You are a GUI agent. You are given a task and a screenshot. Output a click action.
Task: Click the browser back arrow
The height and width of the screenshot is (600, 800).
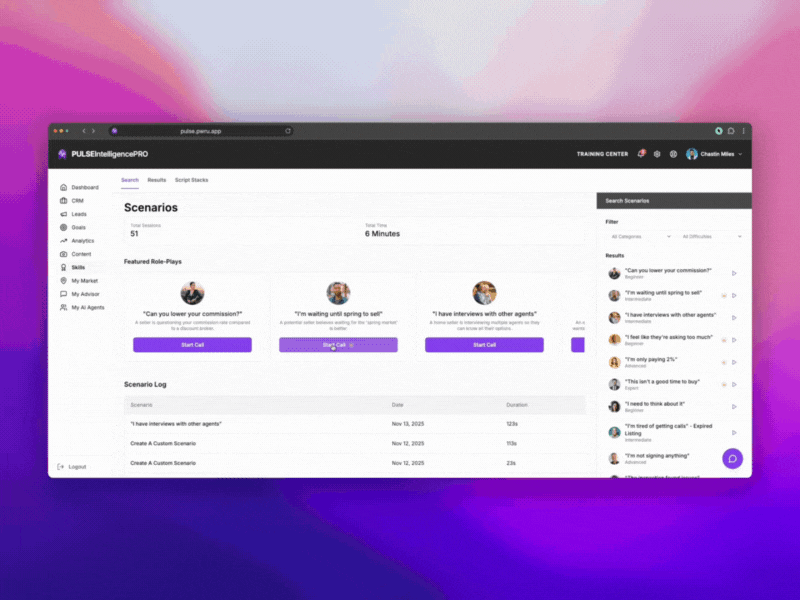(84, 131)
